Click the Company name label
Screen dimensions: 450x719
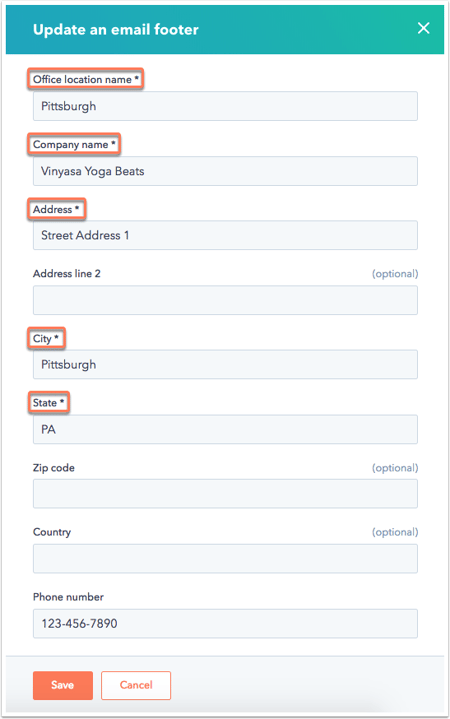pos(74,144)
